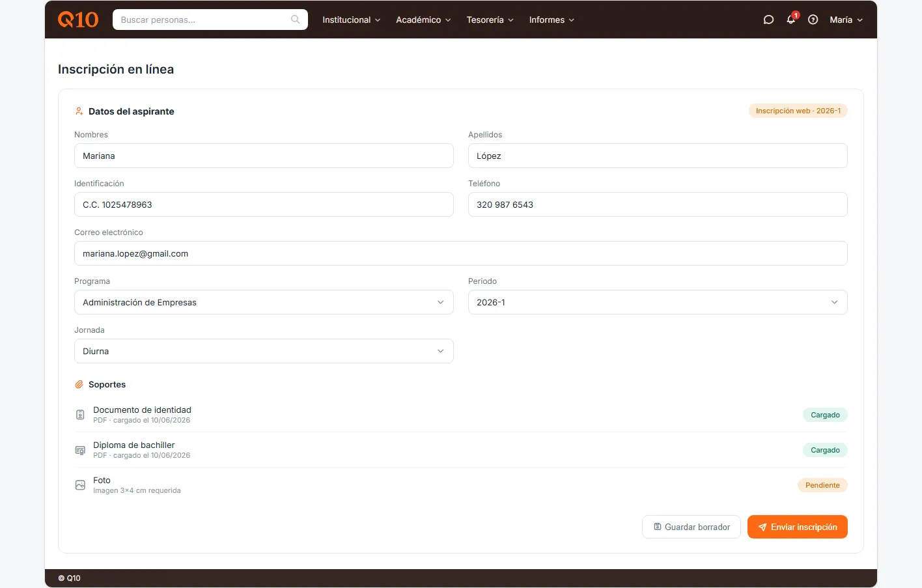Click the Documento de identidad row title
Screen dimensions: 922x588
[x=142, y=410]
